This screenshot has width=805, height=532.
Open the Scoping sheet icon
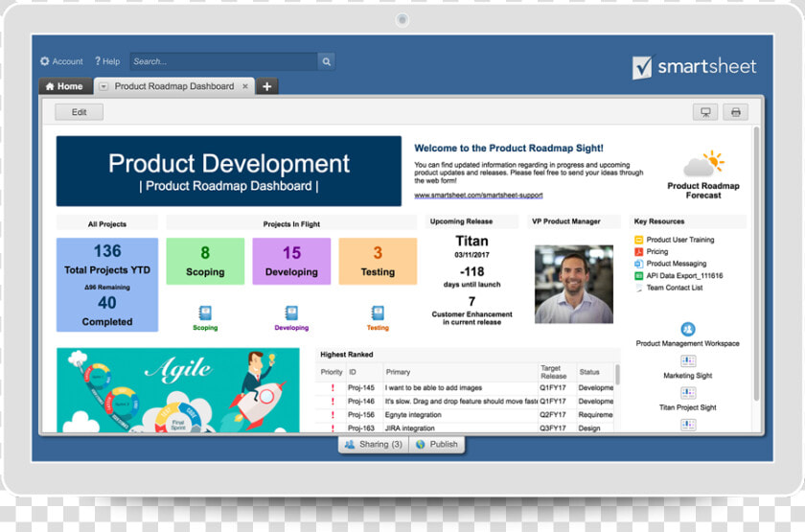[205, 312]
